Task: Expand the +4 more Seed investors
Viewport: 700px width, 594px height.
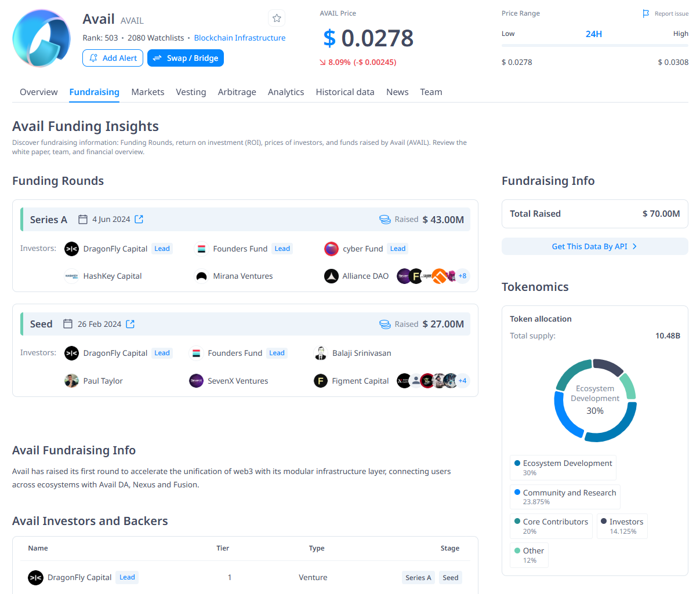Action: (x=462, y=381)
